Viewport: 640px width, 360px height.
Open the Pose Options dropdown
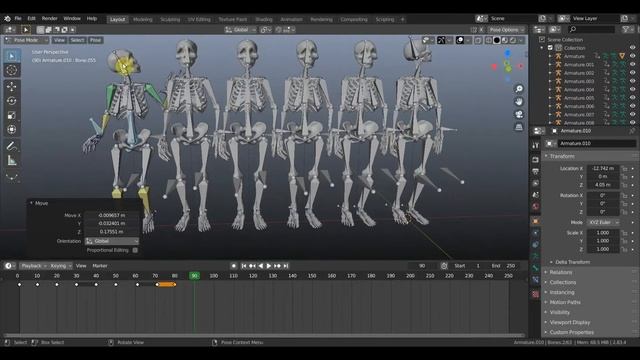coord(507,30)
